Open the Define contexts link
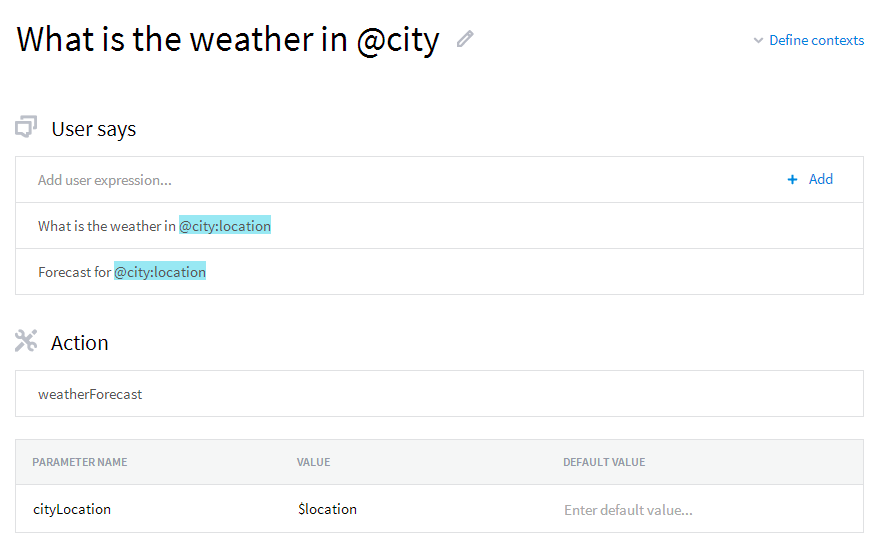 (x=816, y=40)
